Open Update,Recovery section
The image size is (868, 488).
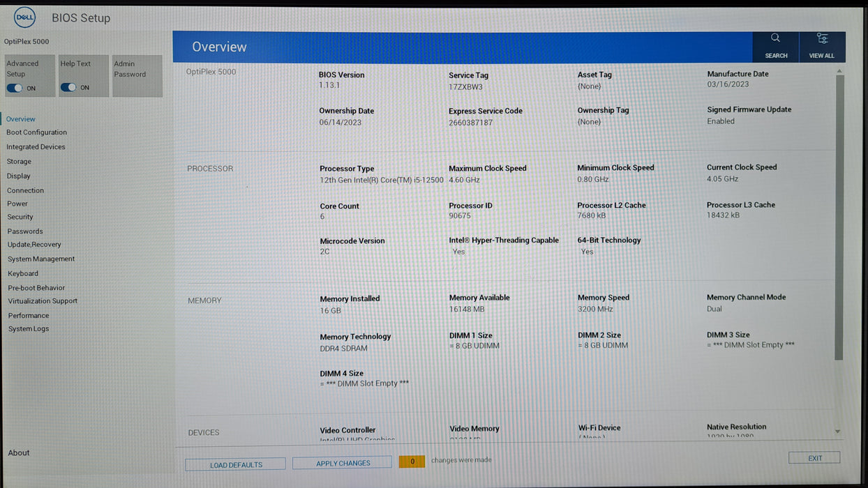[x=34, y=245]
